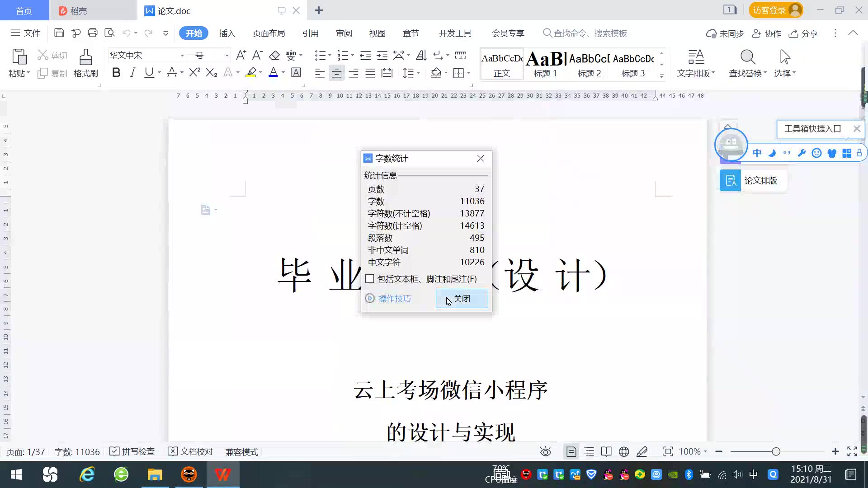Apply italic formatting

pyautogui.click(x=132, y=73)
